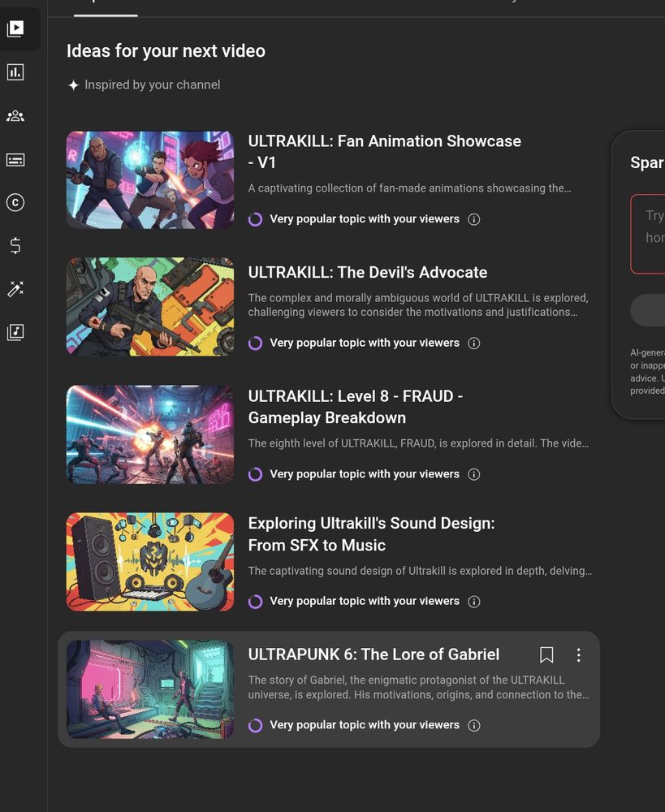Screen dimensions: 665x812
Task: Open the Analytics sidebar icon
Action: [x=15, y=72]
